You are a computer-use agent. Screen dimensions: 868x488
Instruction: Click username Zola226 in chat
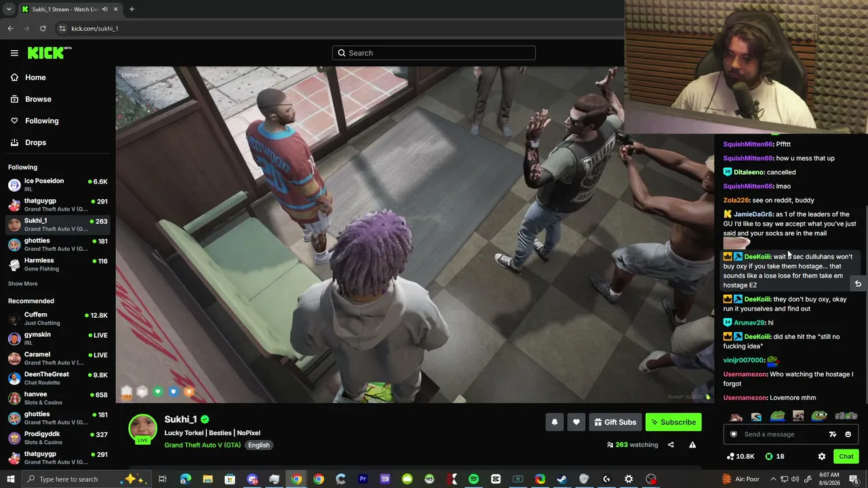pos(736,201)
